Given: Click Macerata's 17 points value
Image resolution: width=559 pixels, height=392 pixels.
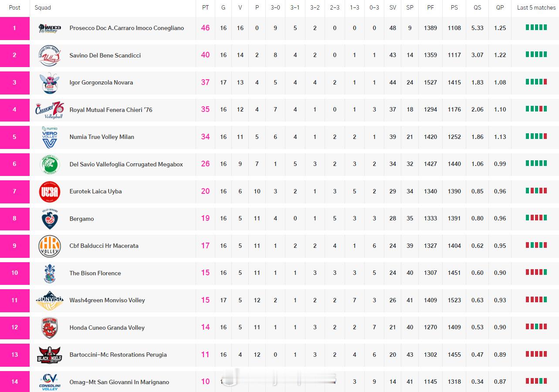Looking at the screenshot, I should click(205, 246).
